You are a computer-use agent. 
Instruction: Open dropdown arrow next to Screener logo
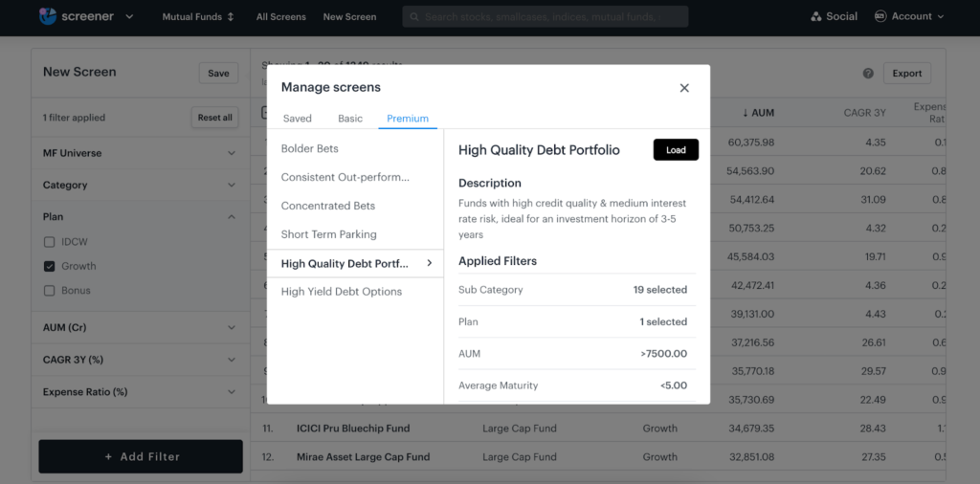click(x=129, y=16)
